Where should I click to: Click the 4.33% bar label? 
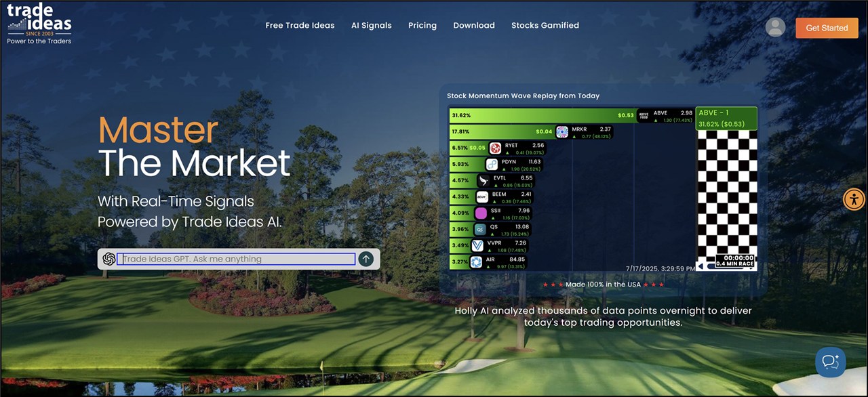460,196
